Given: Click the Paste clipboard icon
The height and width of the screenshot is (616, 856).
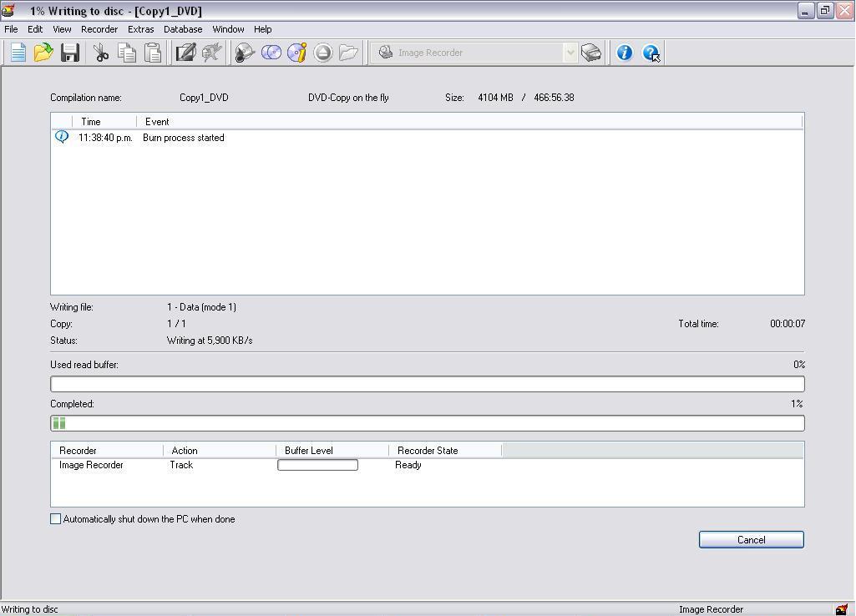Looking at the screenshot, I should pyautogui.click(x=153, y=53).
